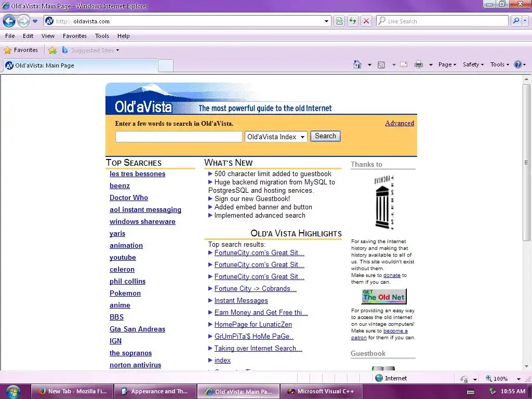Open the Edit menu

pos(28,36)
